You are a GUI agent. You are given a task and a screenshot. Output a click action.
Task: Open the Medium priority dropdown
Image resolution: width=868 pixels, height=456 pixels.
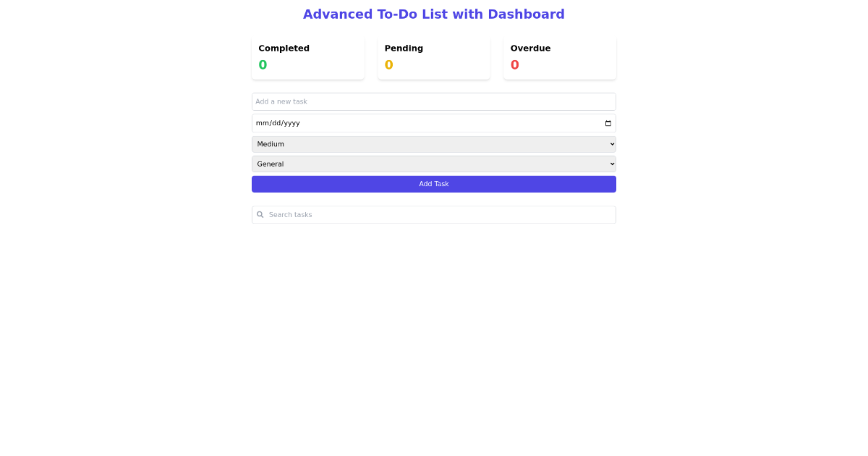tap(434, 144)
